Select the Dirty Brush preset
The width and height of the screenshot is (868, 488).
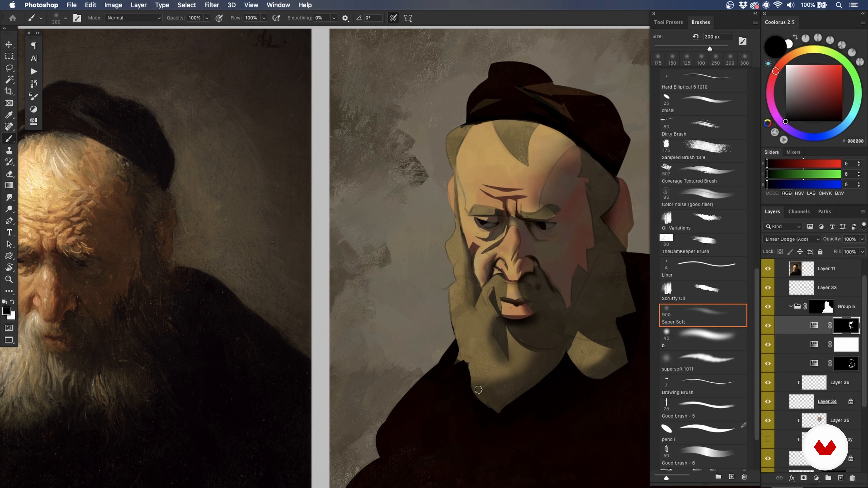pyautogui.click(x=703, y=128)
